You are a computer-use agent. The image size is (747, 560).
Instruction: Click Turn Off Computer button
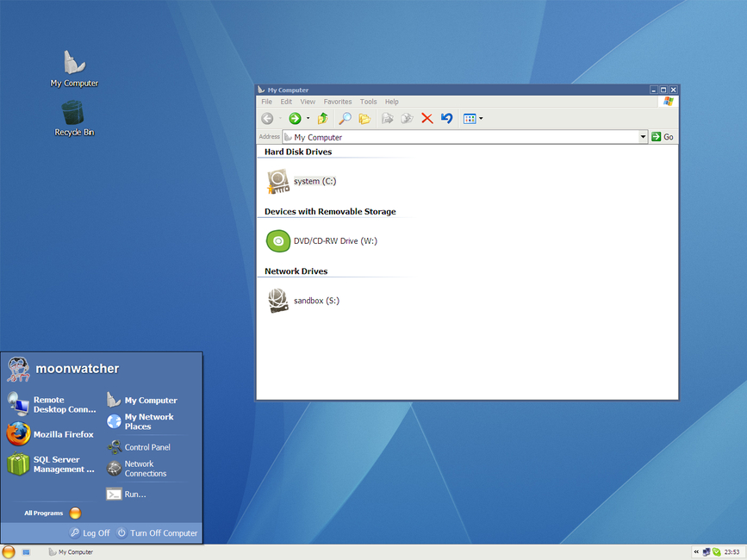(x=157, y=532)
